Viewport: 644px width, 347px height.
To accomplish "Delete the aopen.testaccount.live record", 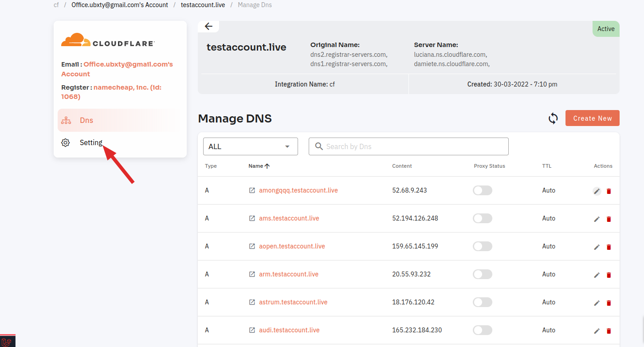I will [x=609, y=247].
